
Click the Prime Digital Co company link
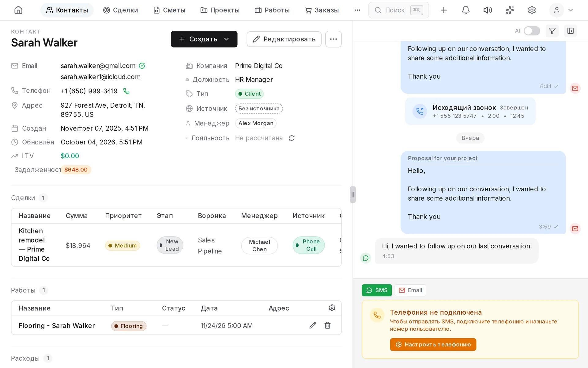(x=259, y=66)
